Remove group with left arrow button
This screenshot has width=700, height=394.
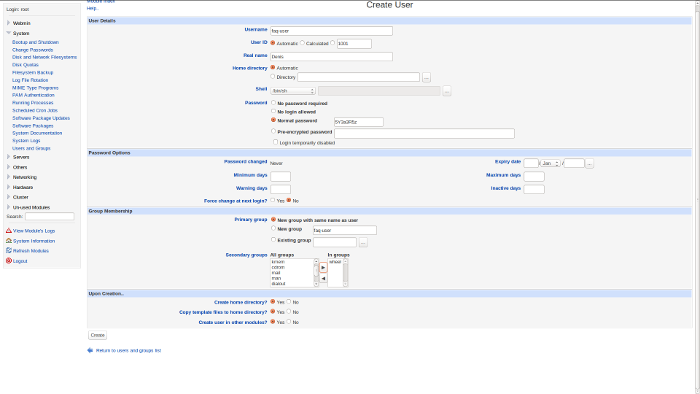click(x=323, y=278)
